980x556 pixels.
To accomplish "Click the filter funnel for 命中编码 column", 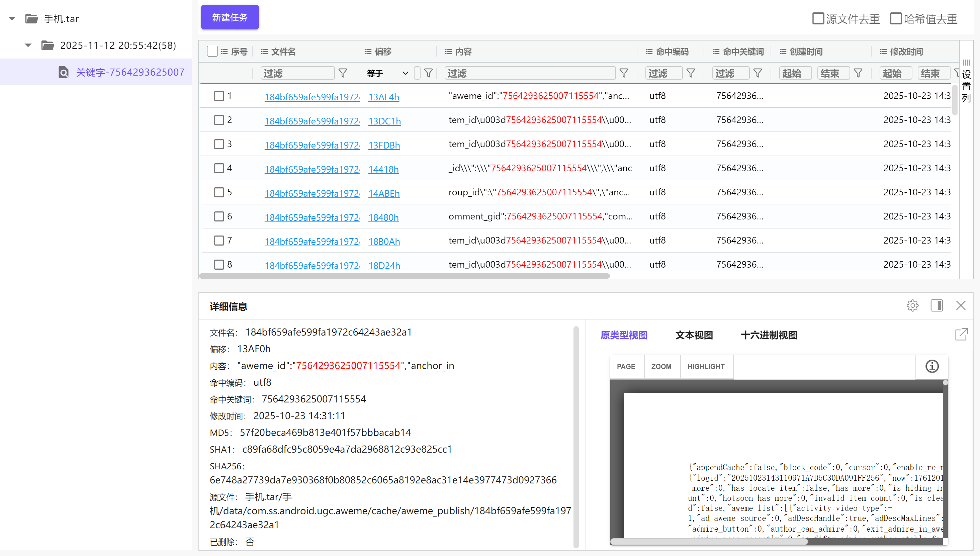I will 691,73.
